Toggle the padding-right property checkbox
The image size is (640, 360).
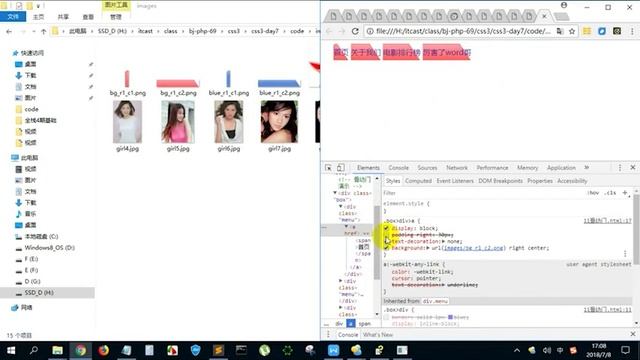(386, 235)
